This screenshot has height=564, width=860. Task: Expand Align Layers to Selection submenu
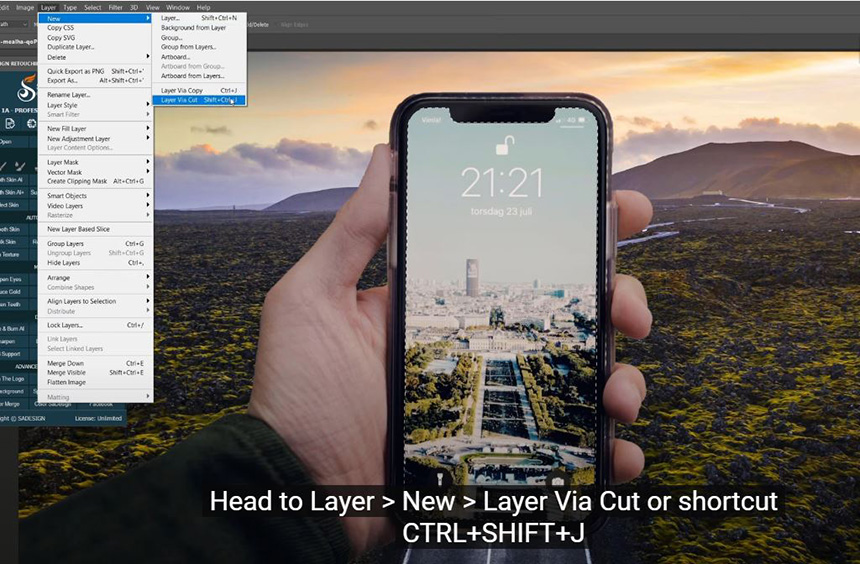[x=95, y=301]
